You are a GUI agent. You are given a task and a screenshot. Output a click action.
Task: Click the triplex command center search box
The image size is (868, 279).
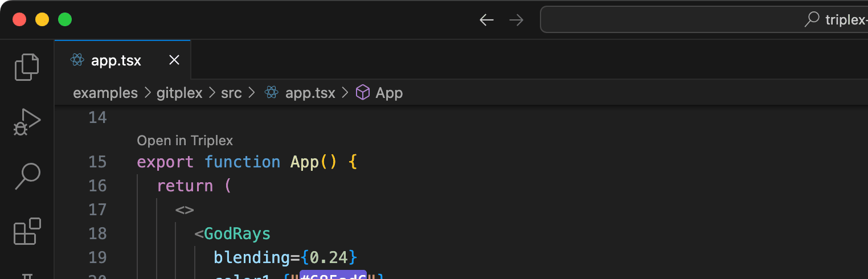coord(704,20)
